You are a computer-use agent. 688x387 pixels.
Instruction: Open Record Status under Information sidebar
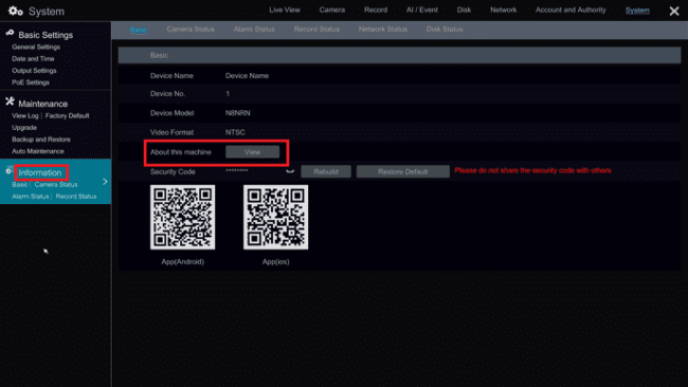76,197
